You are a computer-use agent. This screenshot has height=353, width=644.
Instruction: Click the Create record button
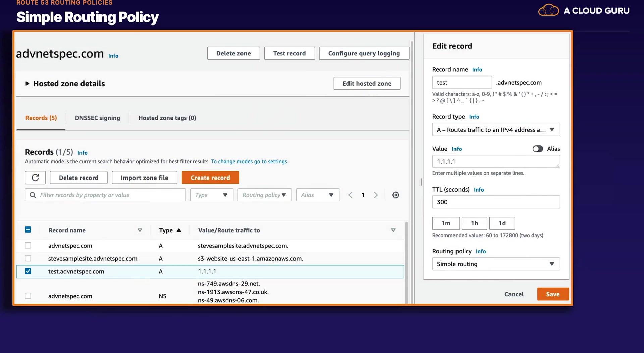(210, 178)
